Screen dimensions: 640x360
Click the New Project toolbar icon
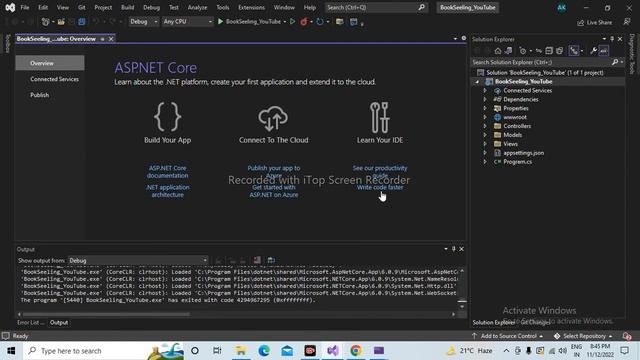45,21
